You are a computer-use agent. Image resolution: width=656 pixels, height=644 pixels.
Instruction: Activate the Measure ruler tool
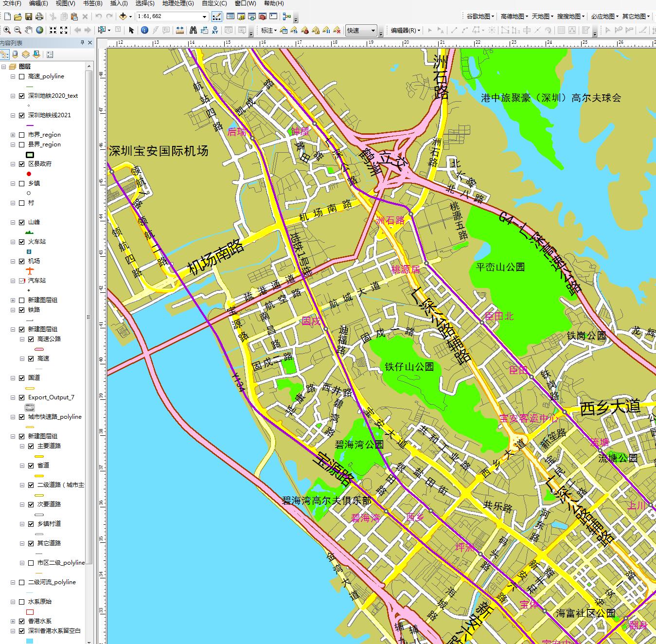click(x=180, y=30)
